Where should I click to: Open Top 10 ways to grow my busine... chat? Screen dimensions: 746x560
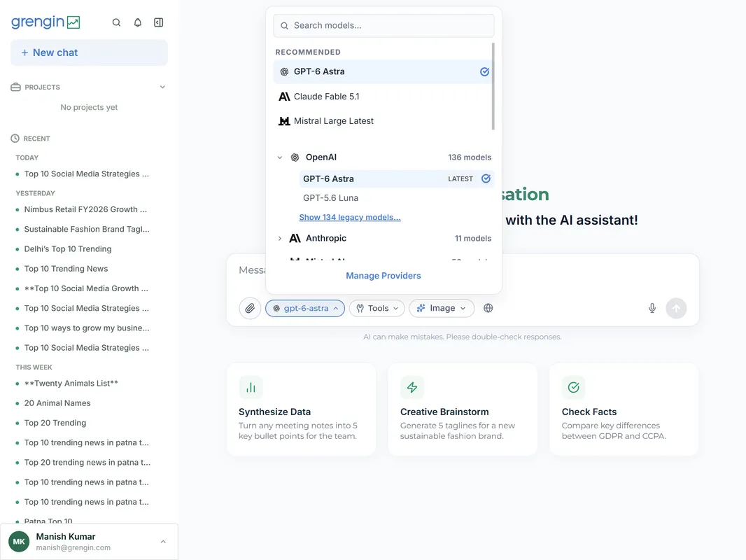(x=87, y=328)
